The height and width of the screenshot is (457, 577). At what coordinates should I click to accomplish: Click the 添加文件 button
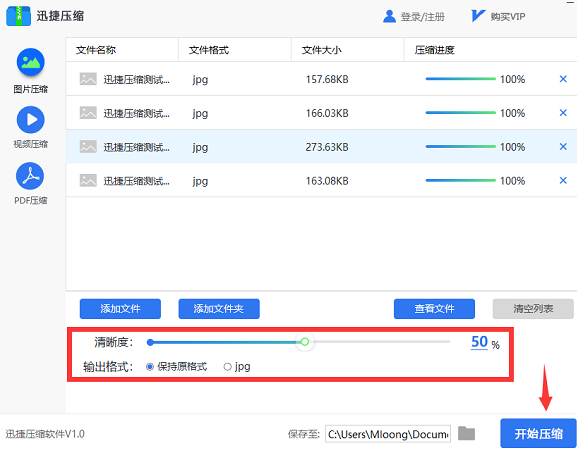tap(120, 309)
